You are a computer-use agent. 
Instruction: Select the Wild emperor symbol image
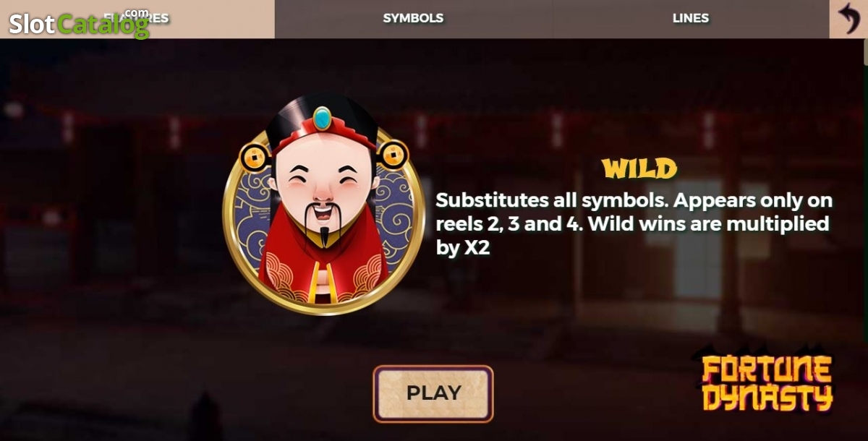coord(323,204)
